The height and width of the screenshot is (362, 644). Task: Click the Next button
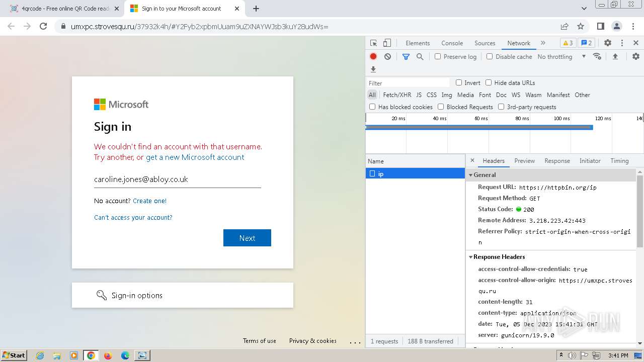(247, 238)
